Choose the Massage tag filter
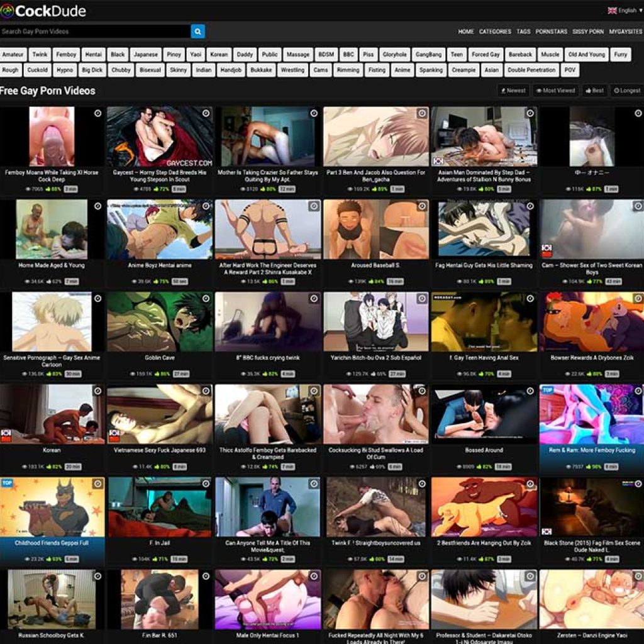Screen dimensions: 644x644 click(x=297, y=55)
